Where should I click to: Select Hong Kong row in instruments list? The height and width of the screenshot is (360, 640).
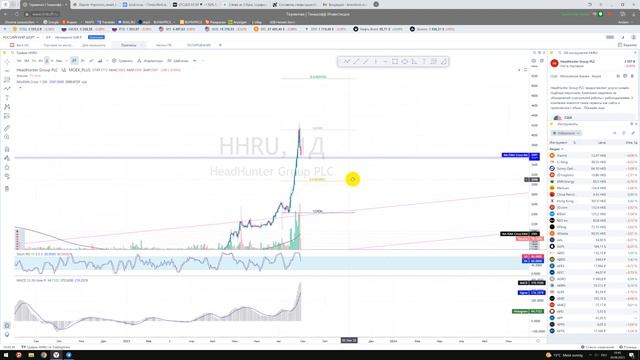tap(593, 201)
